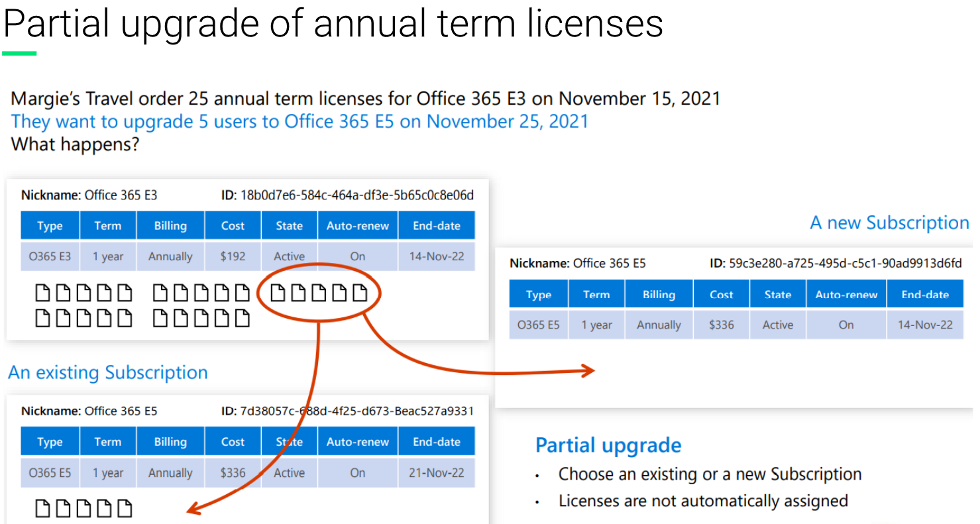The width and height of the screenshot is (980, 524).
Task: Click the bold 'Partial upgrade' heading
Action: (608, 445)
